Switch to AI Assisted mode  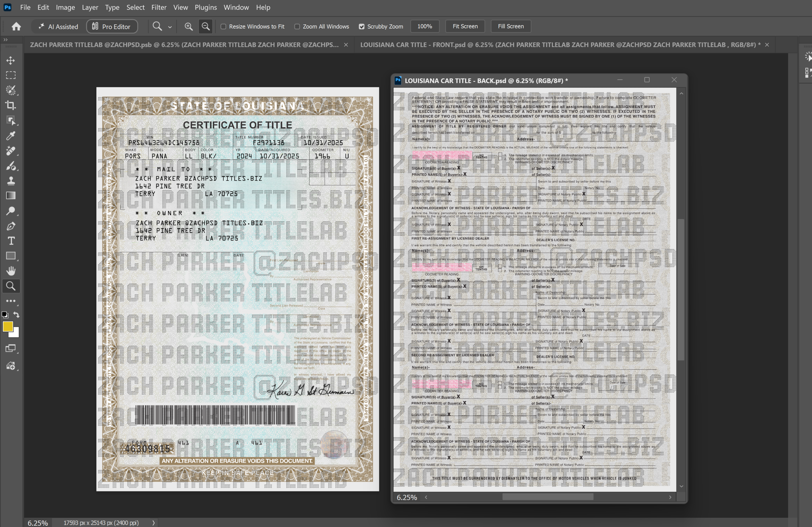click(58, 26)
